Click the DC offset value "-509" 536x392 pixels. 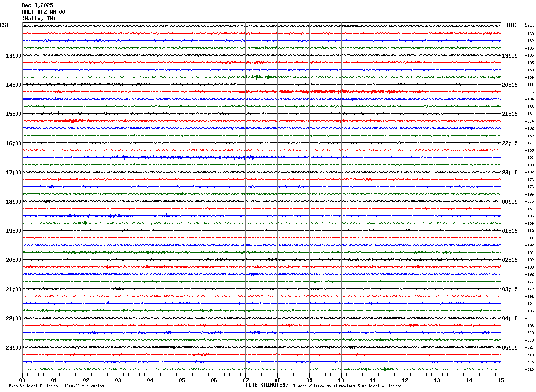click(x=529, y=333)
